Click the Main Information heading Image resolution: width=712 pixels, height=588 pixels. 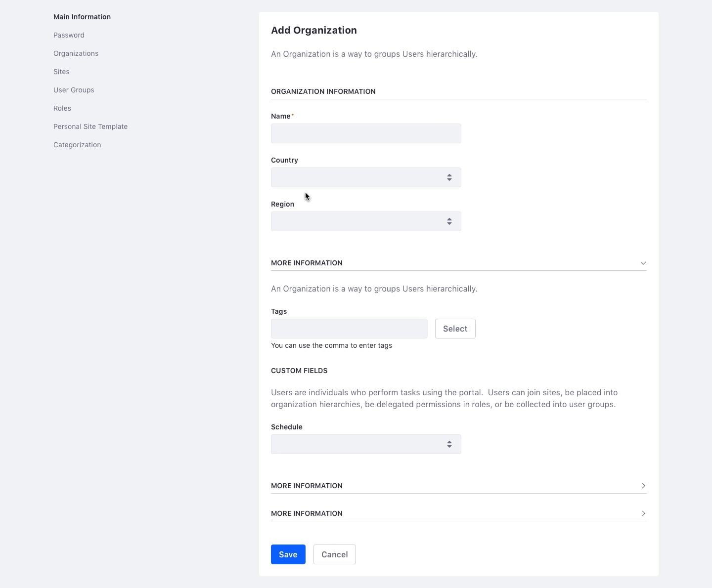click(x=82, y=16)
